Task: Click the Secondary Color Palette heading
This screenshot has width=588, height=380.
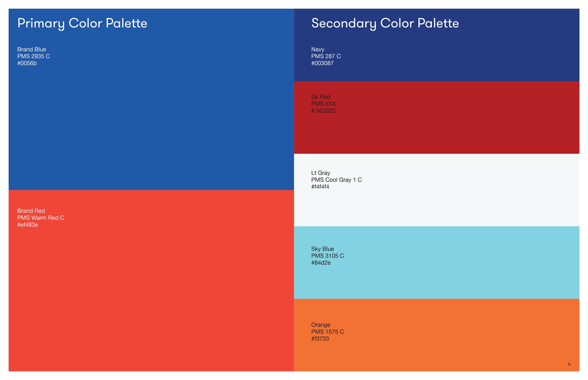Action: 385,24
